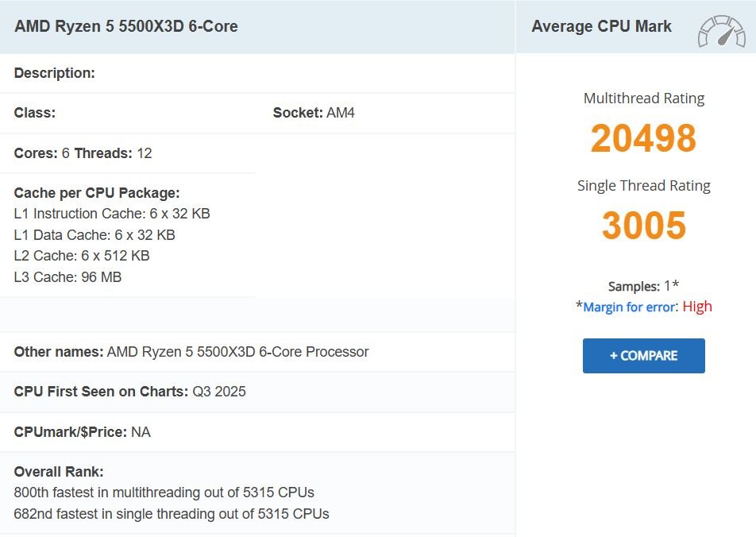Screen dimensions: 756x537
Task: Select the Other names row
Action: pos(191,352)
